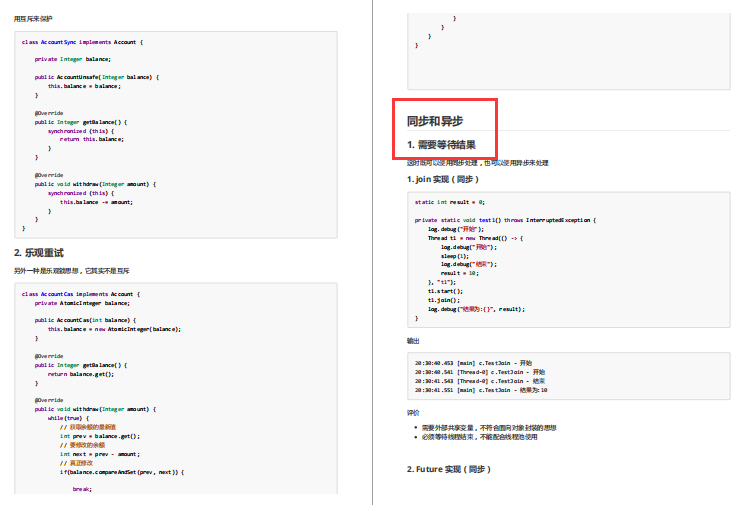Click the line "Thread t1 = new Thread(() -> {"
749x505 pixels.
(x=475, y=238)
